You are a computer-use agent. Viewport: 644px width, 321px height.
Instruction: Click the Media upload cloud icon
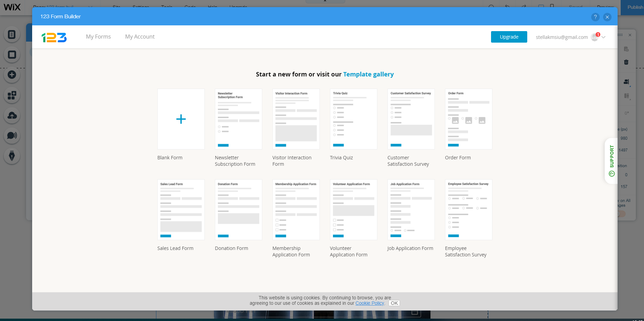click(x=12, y=116)
